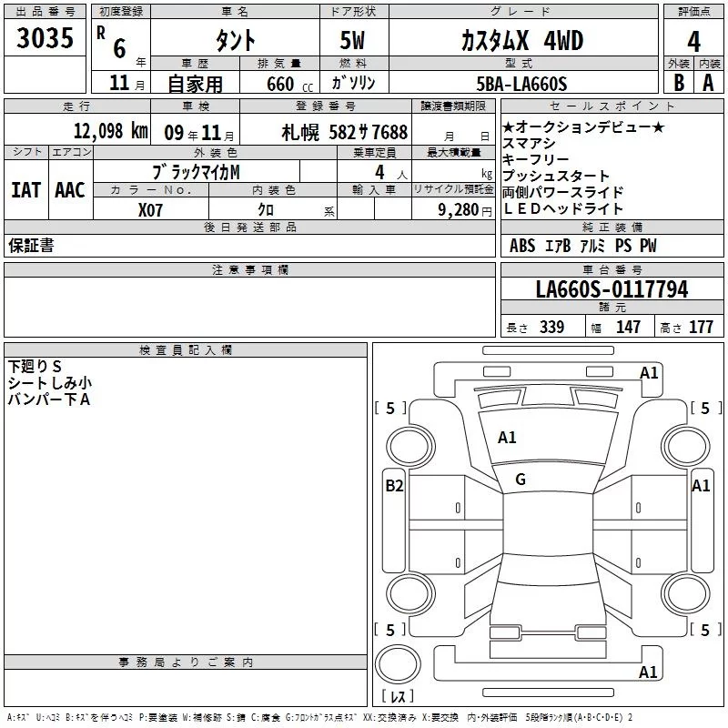Click the car name タント field
The height and width of the screenshot is (728, 728).
click(234, 41)
